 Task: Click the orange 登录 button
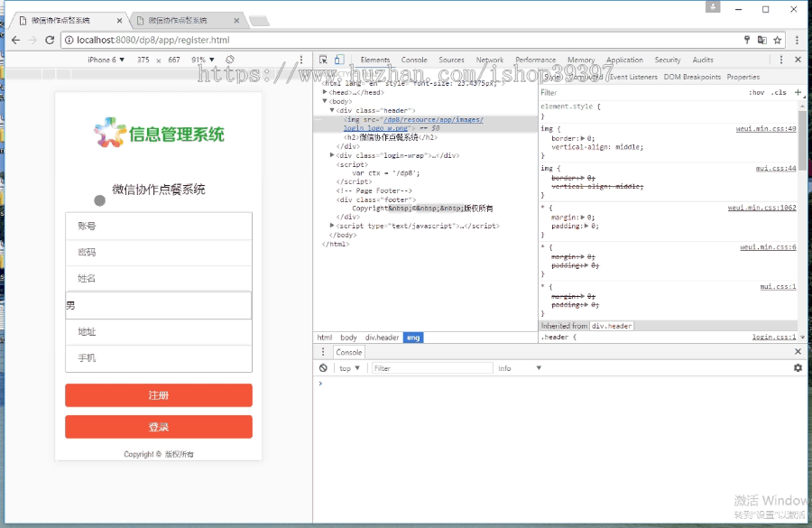coord(159,427)
